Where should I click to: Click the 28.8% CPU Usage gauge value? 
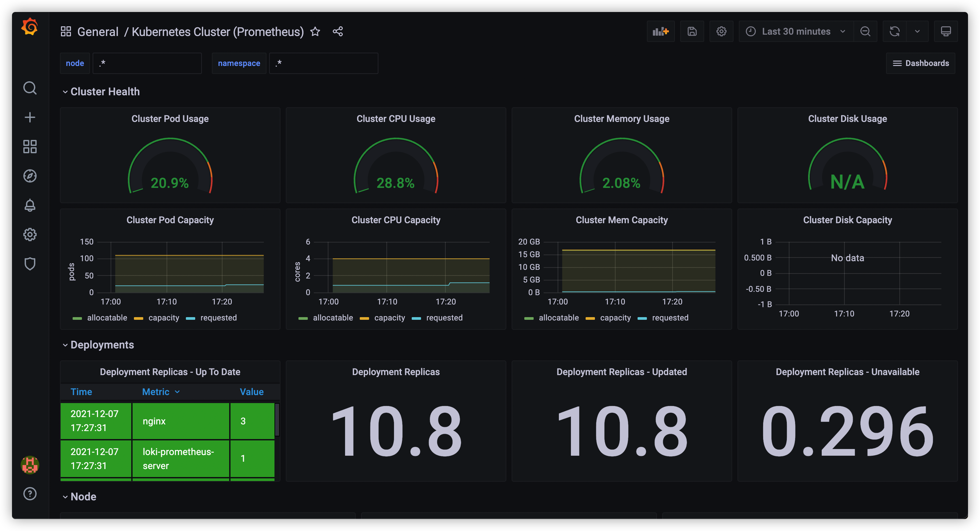[395, 183]
